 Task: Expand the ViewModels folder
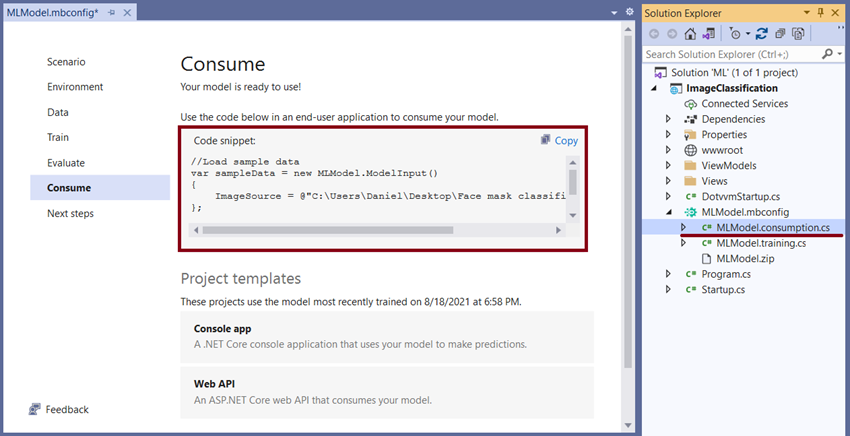tap(668, 165)
